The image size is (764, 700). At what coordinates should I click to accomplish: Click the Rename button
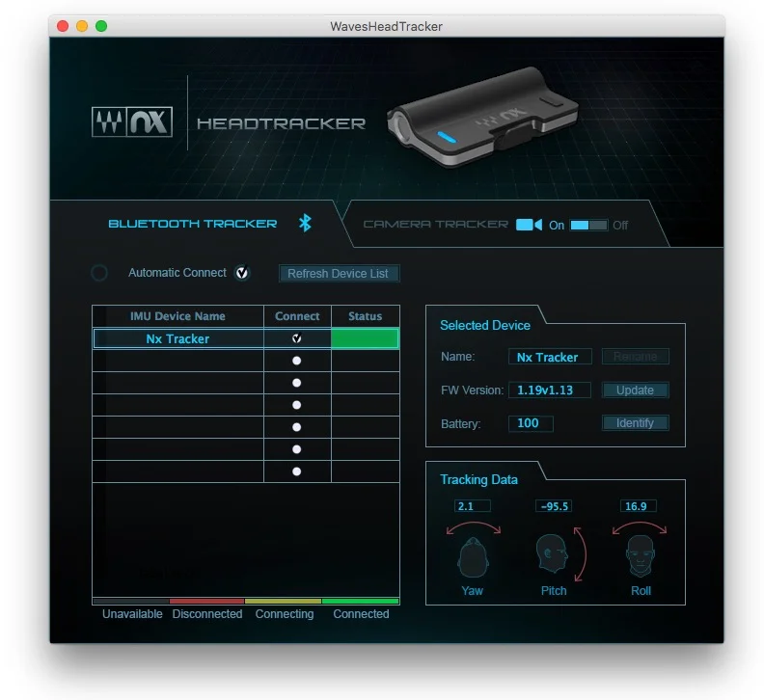636,357
